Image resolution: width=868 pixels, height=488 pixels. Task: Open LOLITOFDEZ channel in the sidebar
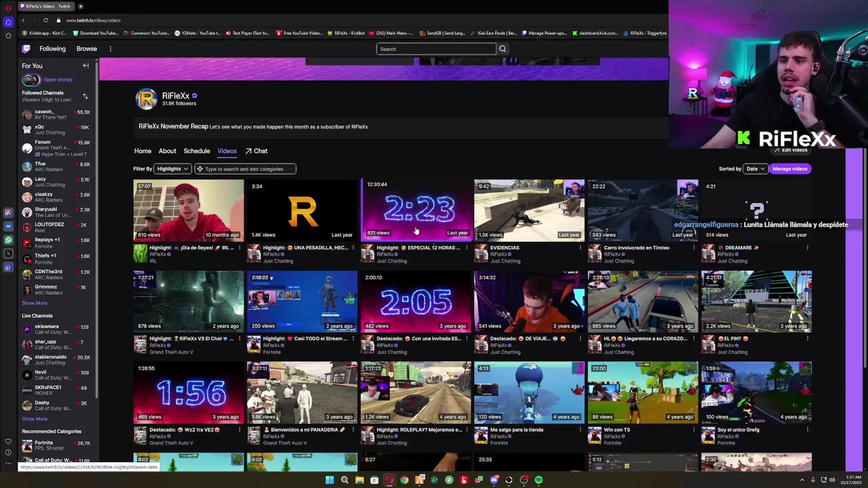56,227
